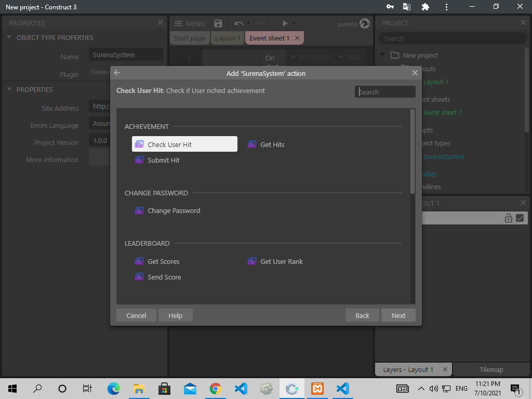Edit the SurenaSystem Name field
Screen dimensions: 532x399
pos(126,55)
